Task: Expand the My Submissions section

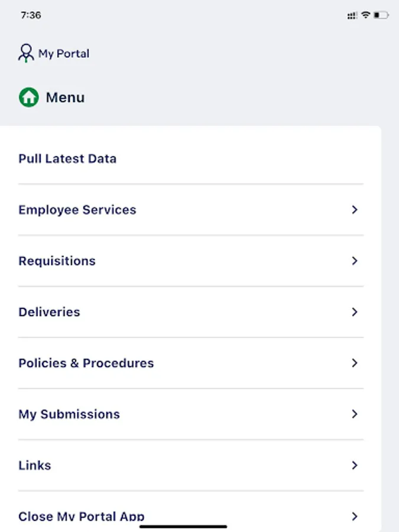Action: coord(355,414)
